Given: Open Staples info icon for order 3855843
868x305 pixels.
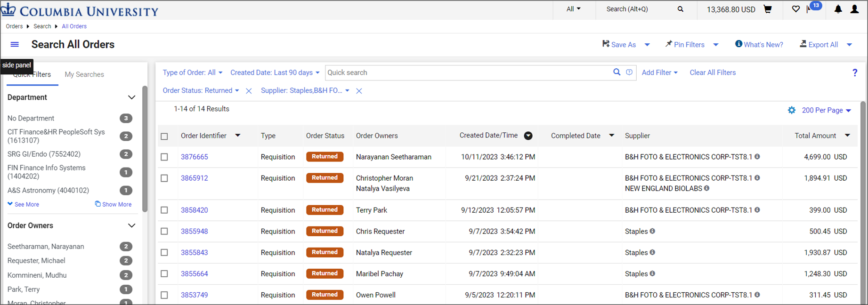Looking at the screenshot, I should pos(652,252).
